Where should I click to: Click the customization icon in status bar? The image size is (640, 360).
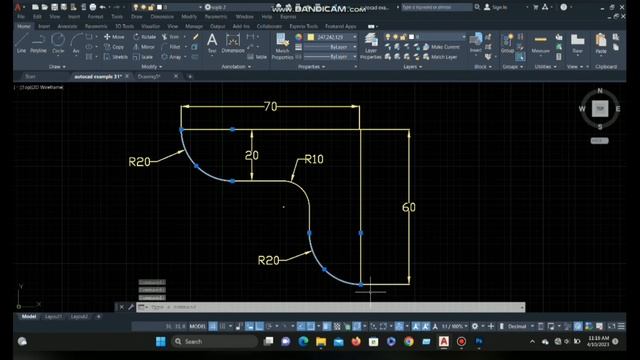(621, 326)
